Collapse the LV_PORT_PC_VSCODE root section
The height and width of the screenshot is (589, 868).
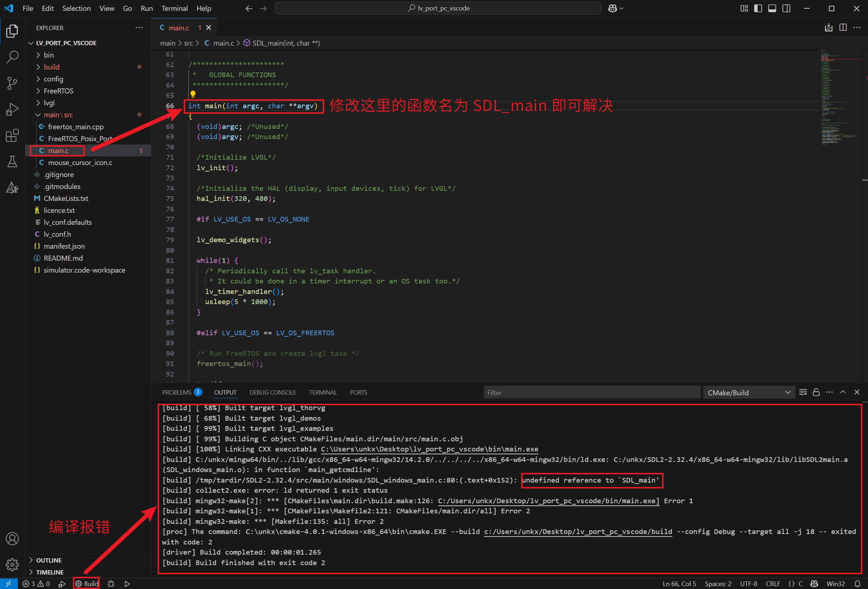pyautogui.click(x=88, y=43)
